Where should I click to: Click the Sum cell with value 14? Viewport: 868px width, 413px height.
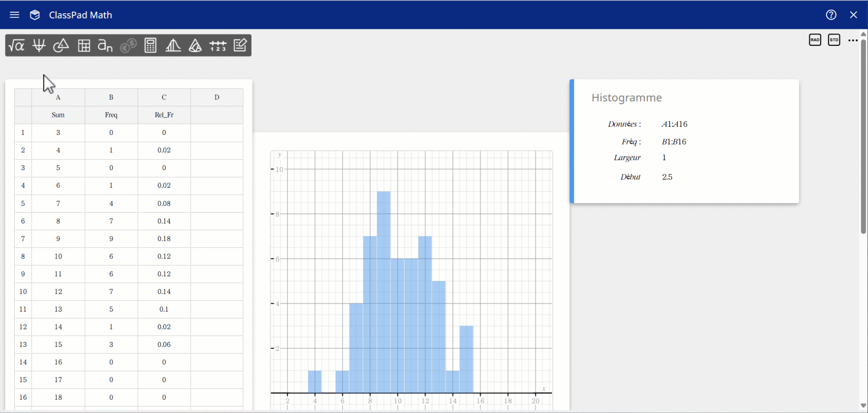[x=58, y=327]
